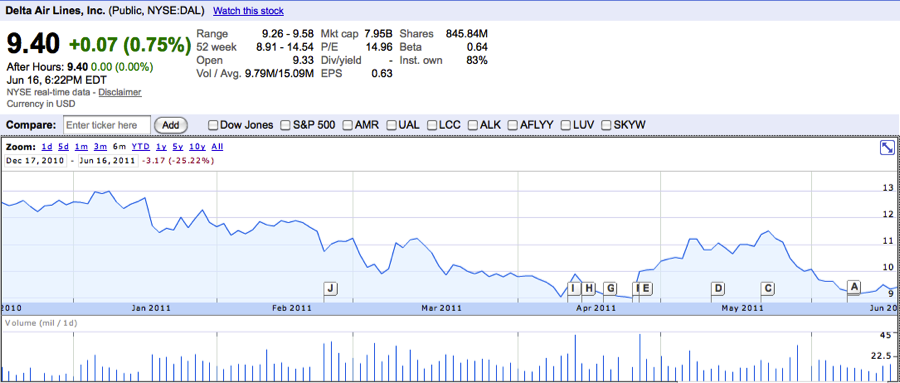Enable Dow Jones comparison checkbox
Screen dimensions: 900x383
(x=213, y=125)
